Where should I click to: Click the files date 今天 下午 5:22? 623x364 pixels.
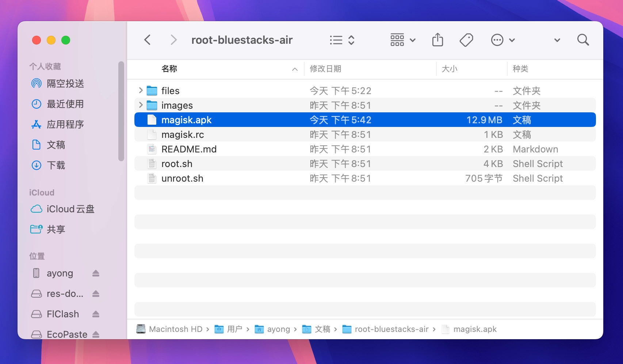click(340, 91)
